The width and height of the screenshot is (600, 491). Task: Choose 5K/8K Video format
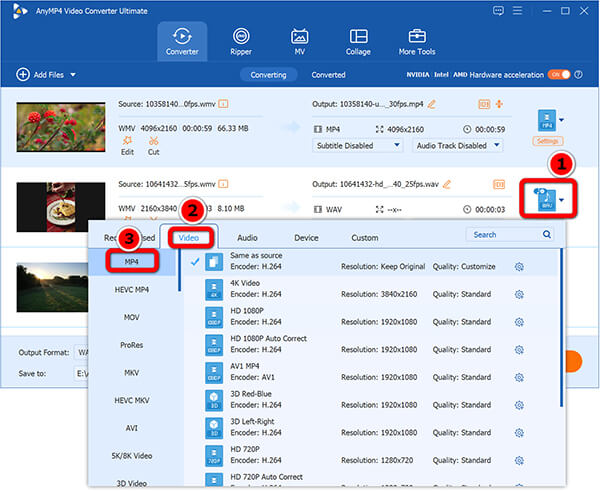(x=131, y=456)
